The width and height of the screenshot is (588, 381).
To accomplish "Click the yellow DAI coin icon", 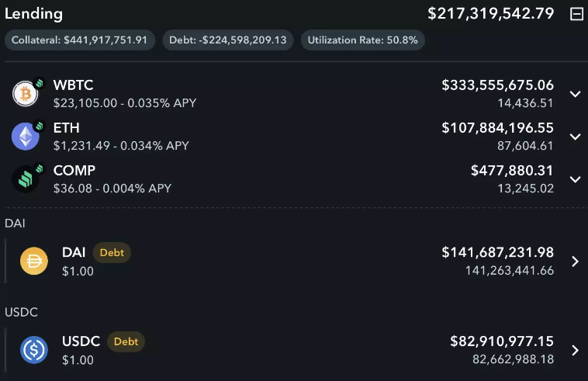I will point(33,262).
